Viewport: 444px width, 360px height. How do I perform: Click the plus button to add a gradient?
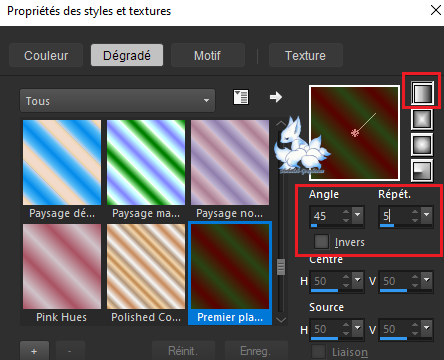point(34,351)
